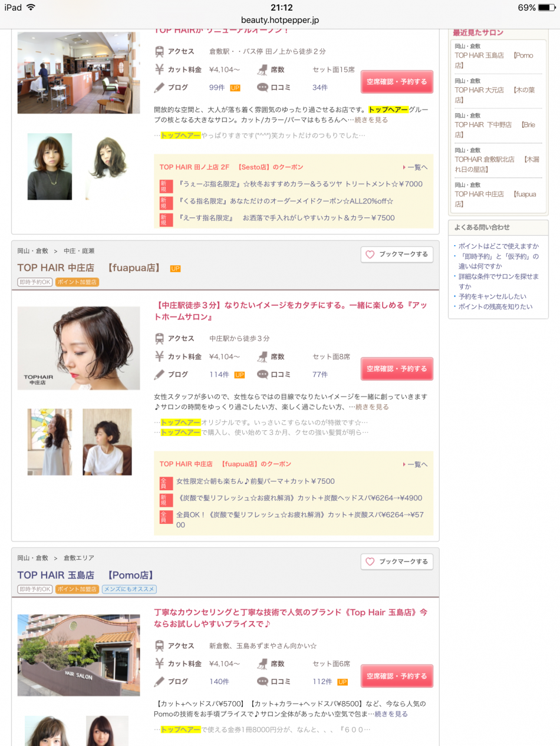Screen dimensions: 560x746
Task: Tap the train icon beside 新倉敷、玉島あずまやさん向かい
Action: click(x=159, y=645)
